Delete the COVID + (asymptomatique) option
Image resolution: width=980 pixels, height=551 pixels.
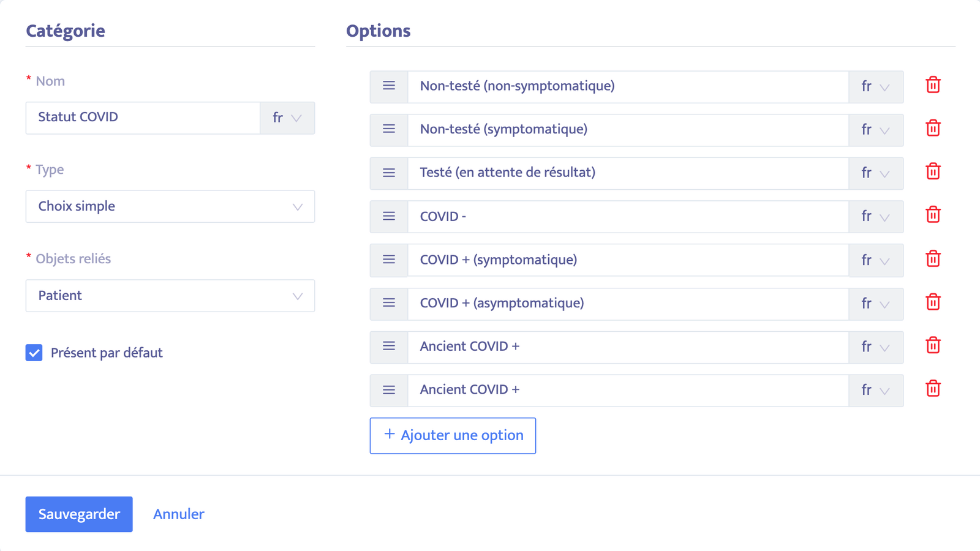pyautogui.click(x=933, y=302)
